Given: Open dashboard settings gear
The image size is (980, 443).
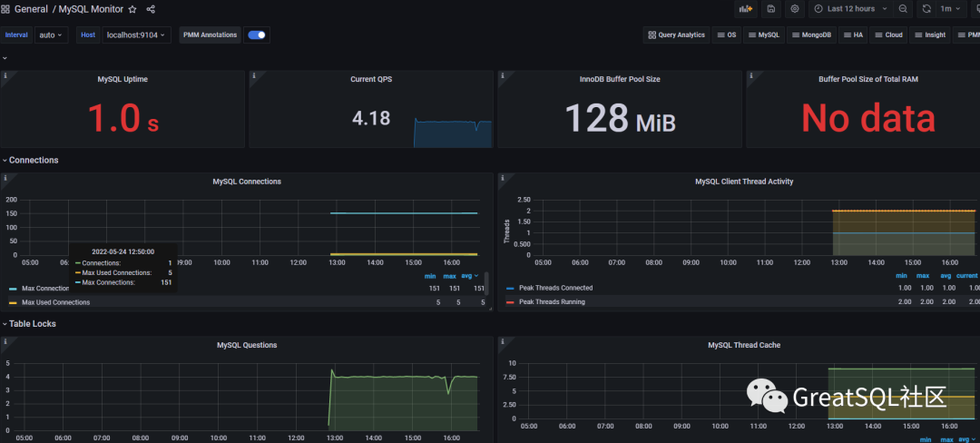Looking at the screenshot, I should [794, 9].
